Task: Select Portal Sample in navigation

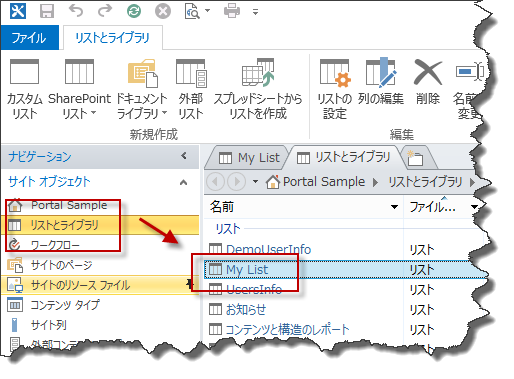Action: [x=69, y=205]
